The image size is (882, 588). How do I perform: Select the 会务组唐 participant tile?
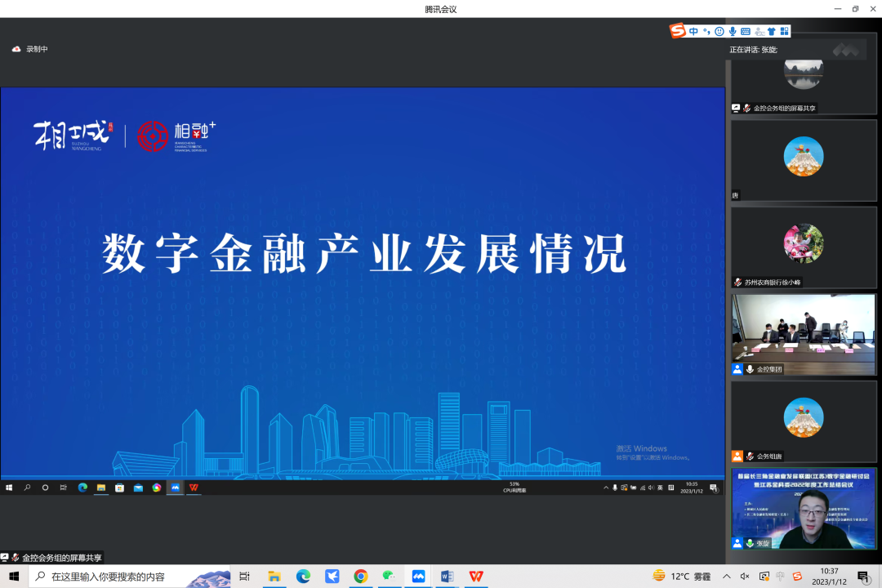coord(804,421)
